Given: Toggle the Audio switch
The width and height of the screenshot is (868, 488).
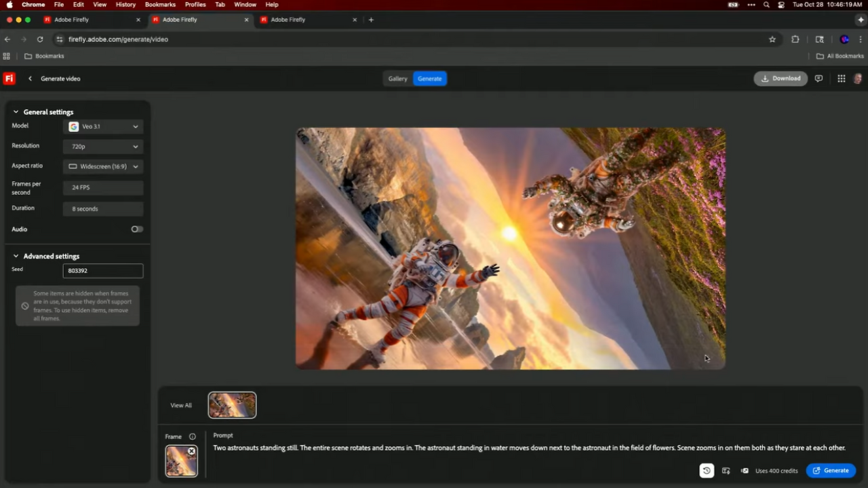Looking at the screenshot, I should [x=137, y=229].
